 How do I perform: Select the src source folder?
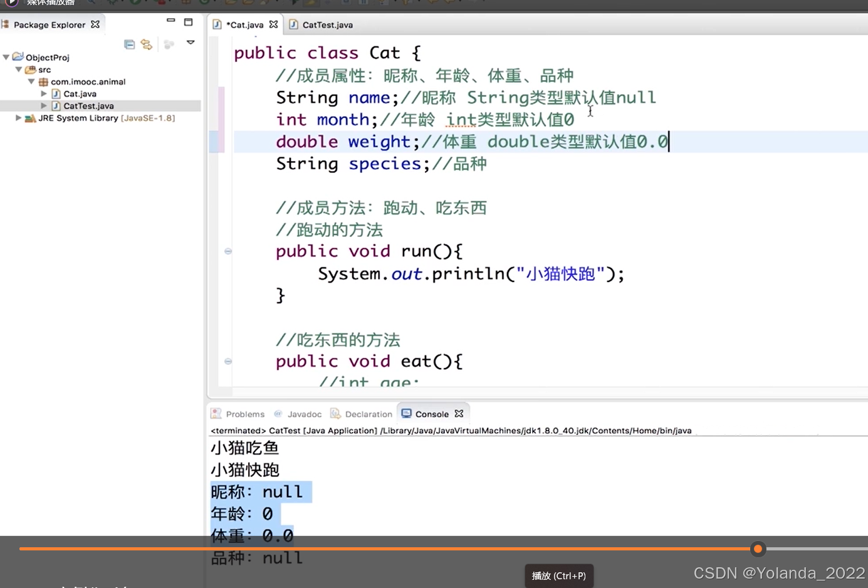click(44, 70)
